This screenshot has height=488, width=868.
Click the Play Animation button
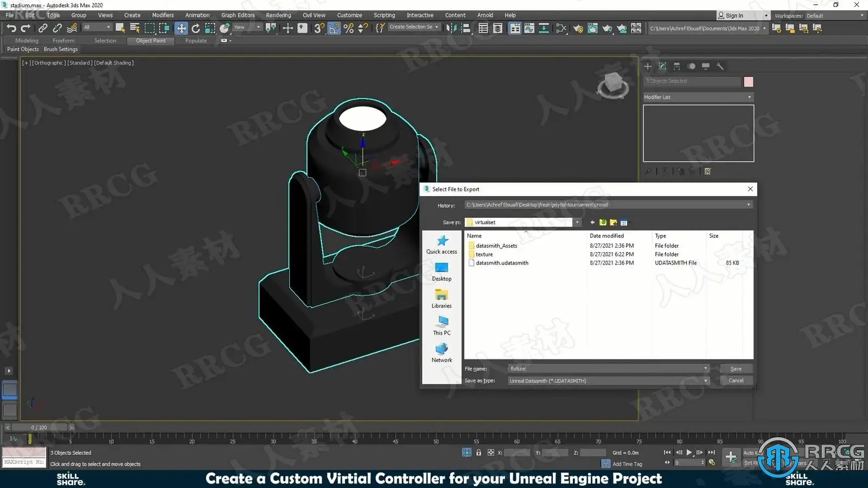click(x=689, y=452)
